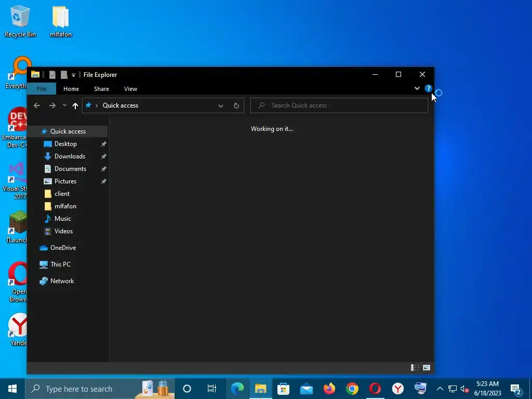This screenshot has height=399, width=532.
Task: Launch Microsoft Edge from taskbar
Action: pos(237,389)
